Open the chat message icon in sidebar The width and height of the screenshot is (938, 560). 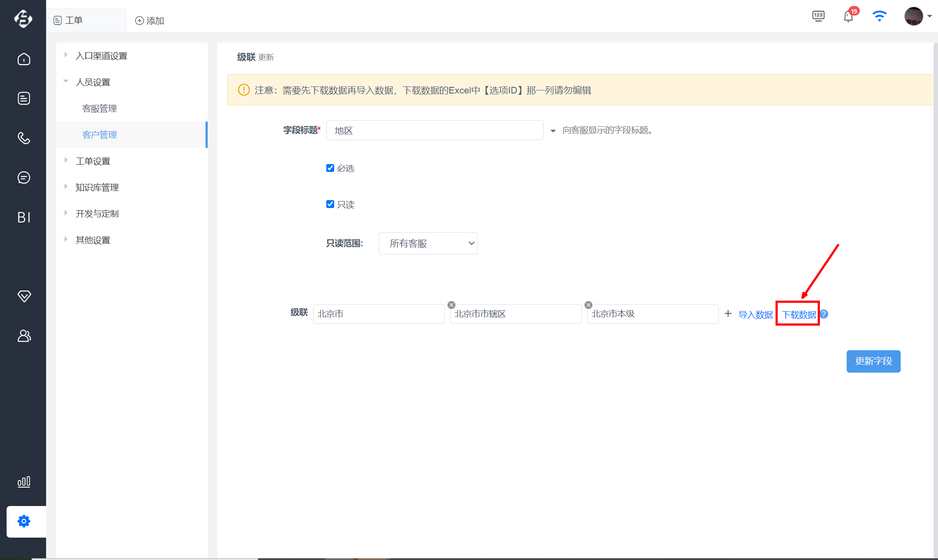click(x=24, y=177)
